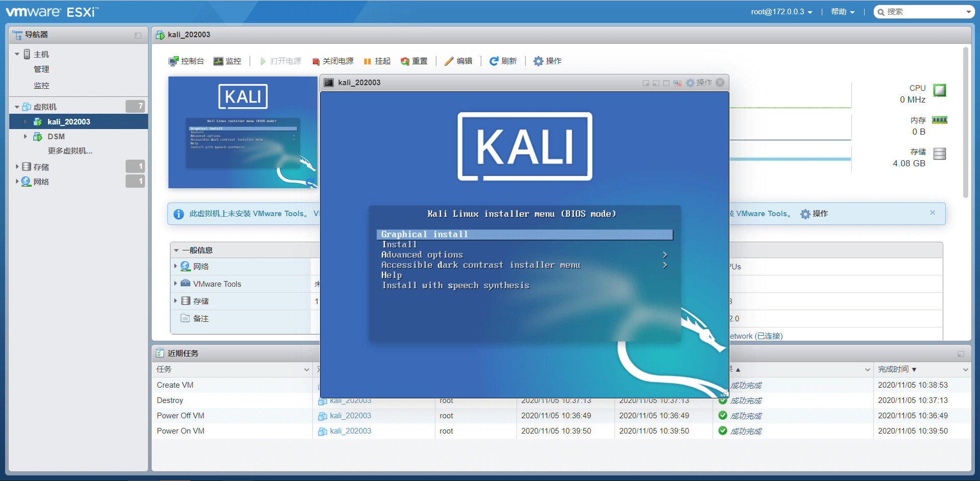This screenshot has width=980, height=481.
Task: Click the VM icon beside the kali_202003 title
Action: [x=160, y=35]
